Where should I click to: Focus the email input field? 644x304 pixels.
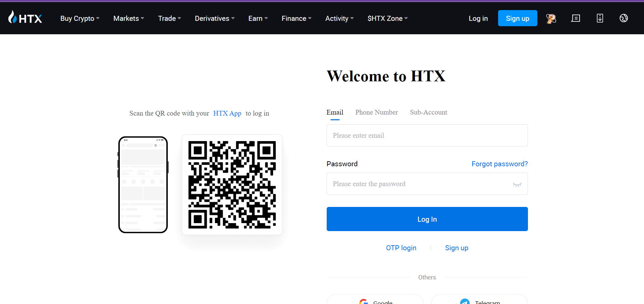[427, 135]
